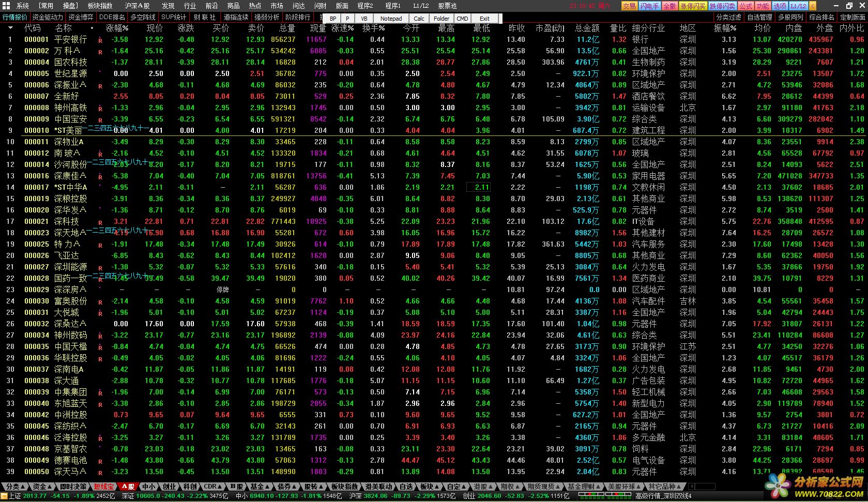The image size is (868, 502).
Task: Expand the 股转▲ bottom tab menu
Action: [314, 486]
